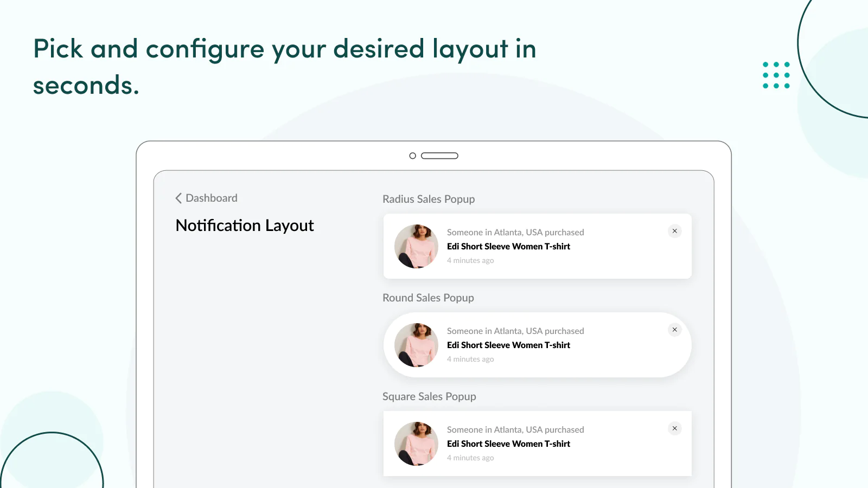Click the Square Sales Popup label
The height and width of the screenshot is (488, 868).
point(429,396)
